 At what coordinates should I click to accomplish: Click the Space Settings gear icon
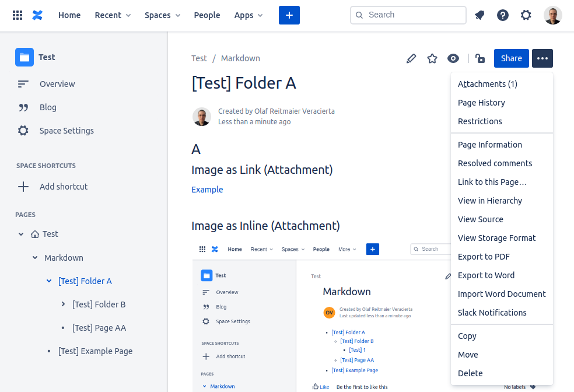(23, 131)
